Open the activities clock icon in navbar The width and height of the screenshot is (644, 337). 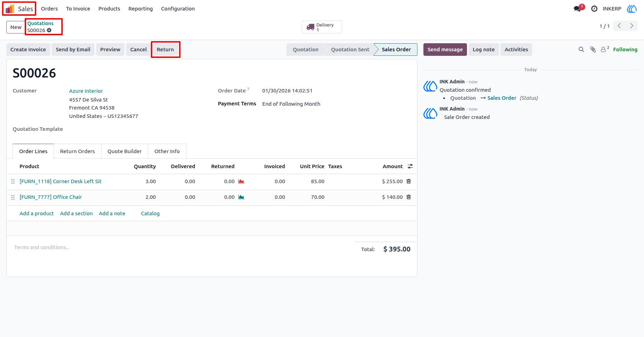[594, 9]
